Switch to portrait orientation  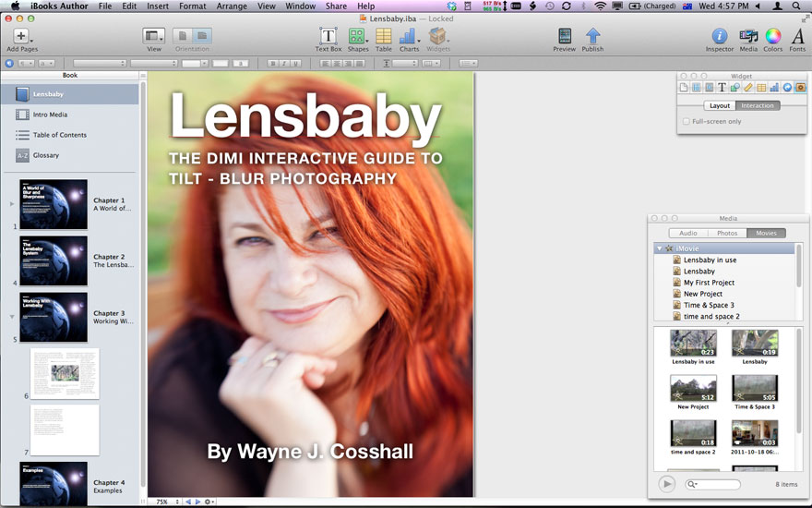(x=183, y=36)
